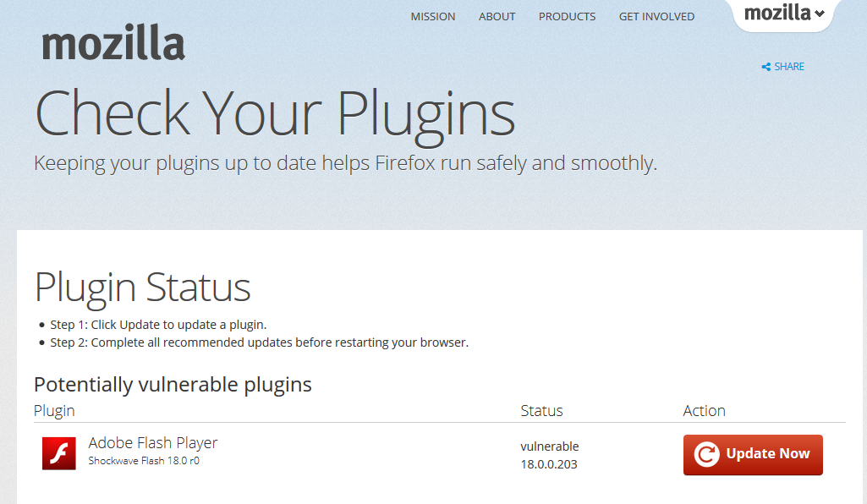867x504 pixels.
Task: Click the Plugin column header
Action: (x=54, y=411)
